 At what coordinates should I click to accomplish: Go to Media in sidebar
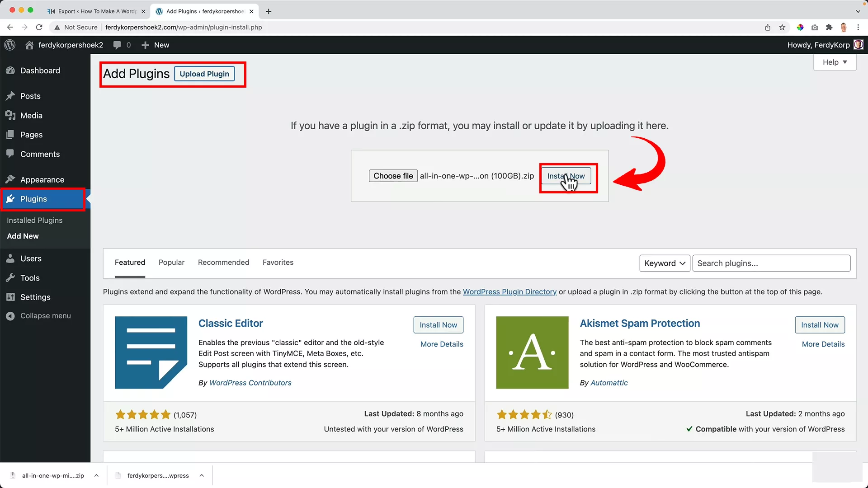coord(31,115)
